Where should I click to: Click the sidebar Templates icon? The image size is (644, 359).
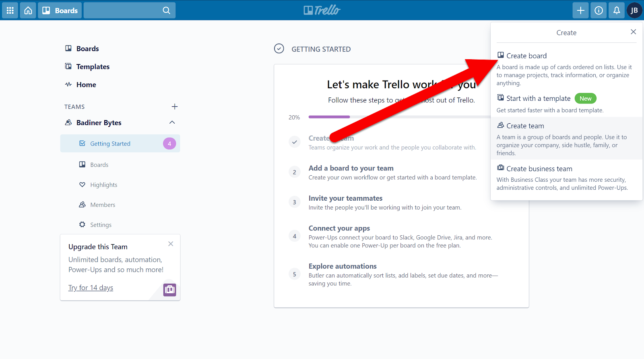(68, 66)
